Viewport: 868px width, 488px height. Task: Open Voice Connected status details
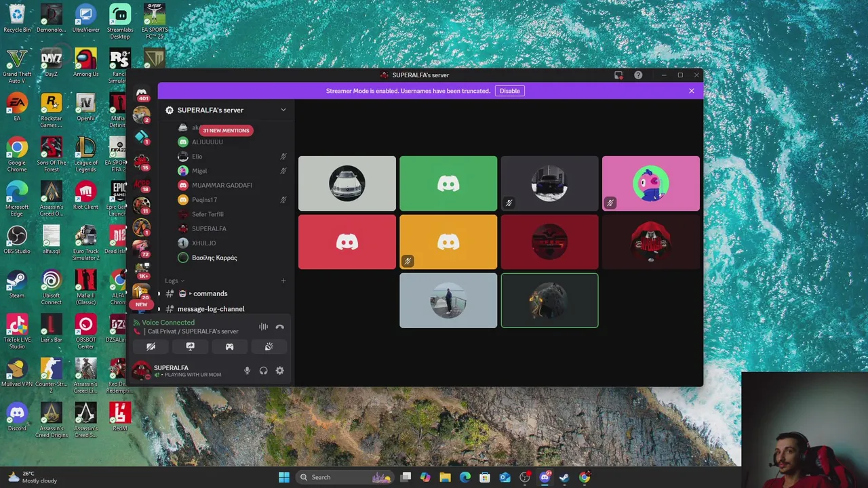(x=168, y=323)
